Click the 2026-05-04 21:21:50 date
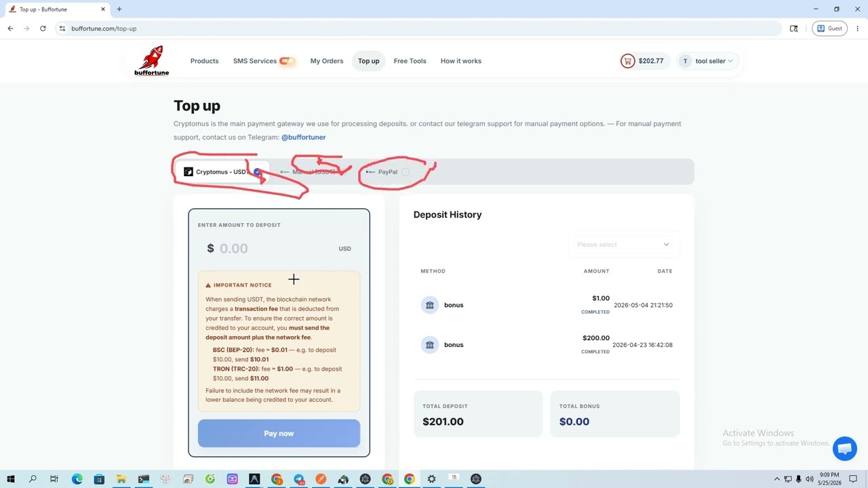Image resolution: width=868 pixels, height=488 pixels. pyautogui.click(x=643, y=306)
